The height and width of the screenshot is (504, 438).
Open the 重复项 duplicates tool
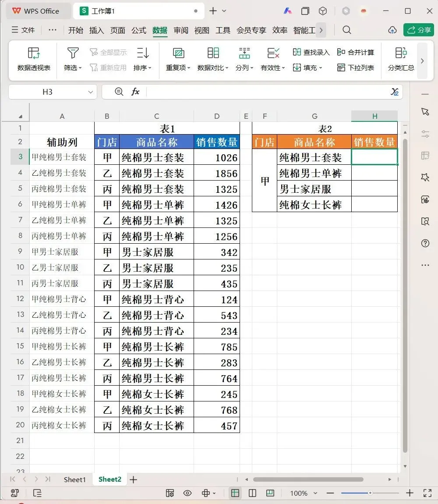pos(178,59)
